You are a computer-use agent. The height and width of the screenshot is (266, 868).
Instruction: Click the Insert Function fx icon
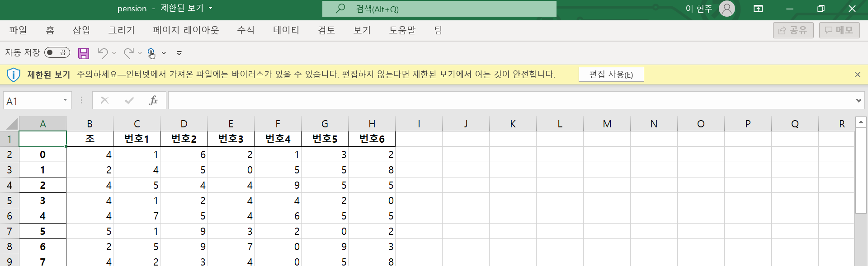[153, 100]
